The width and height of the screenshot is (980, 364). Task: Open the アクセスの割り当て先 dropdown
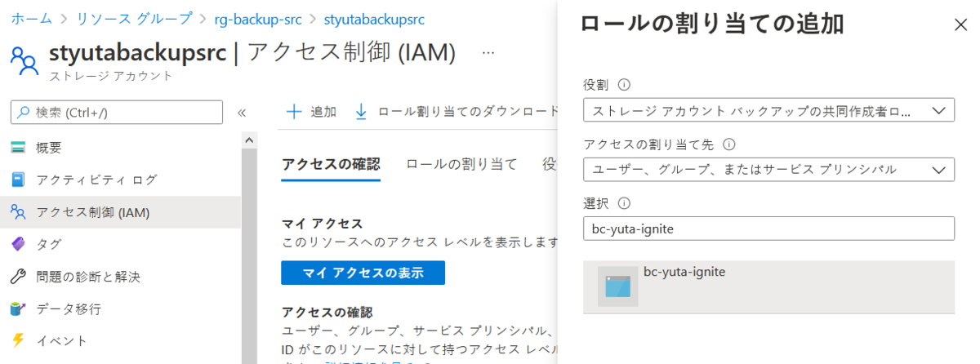pos(768,169)
